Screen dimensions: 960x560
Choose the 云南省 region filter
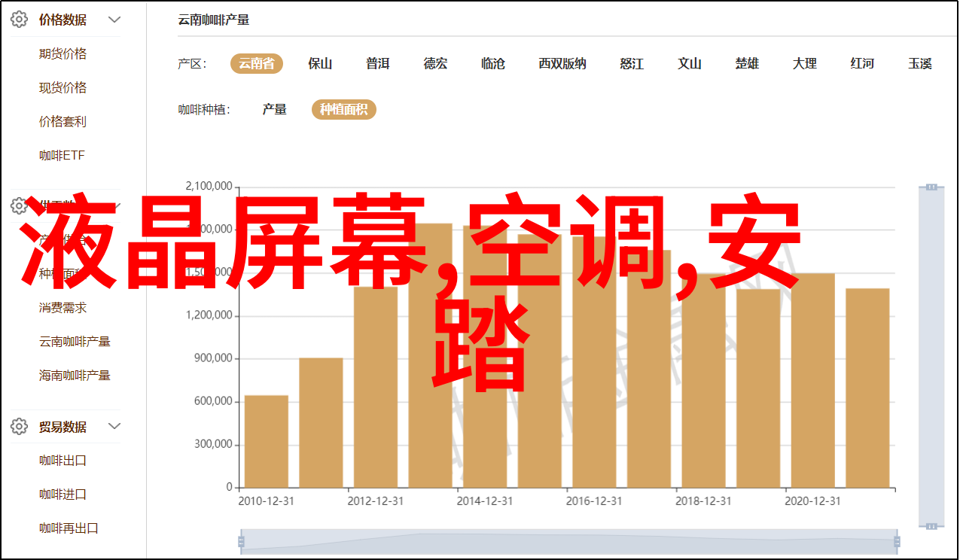tap(257, 64)
